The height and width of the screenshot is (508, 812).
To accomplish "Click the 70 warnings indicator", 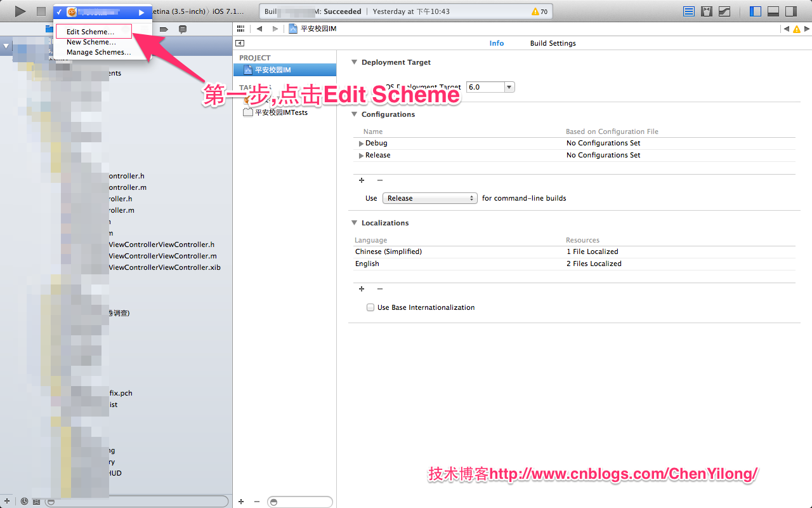I will pyautogui.click(x=539, y=11).
